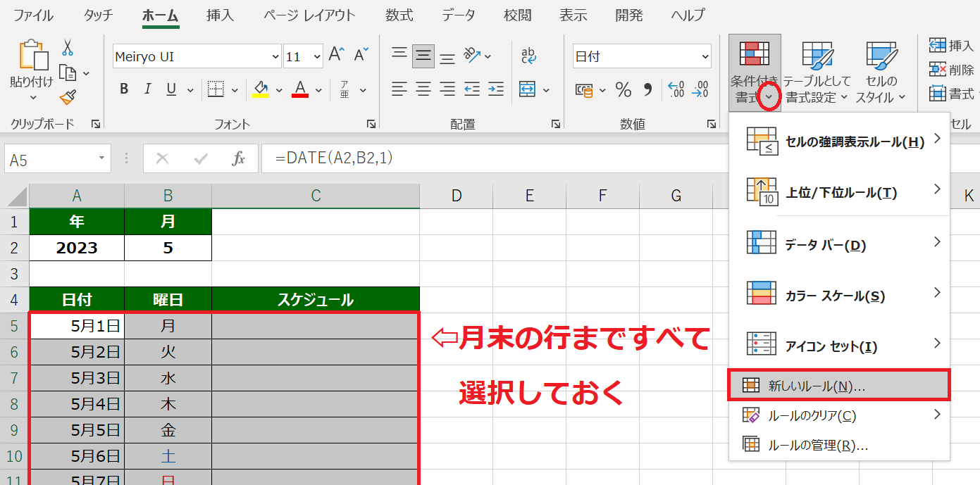Click Increase Font Size icon

coord(337,55)
